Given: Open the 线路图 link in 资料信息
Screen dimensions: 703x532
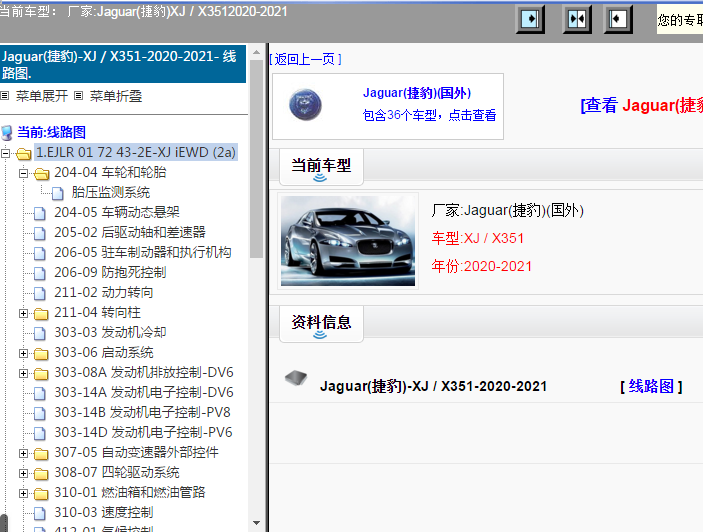Looking at the screenshot, I should [x=651, y=386].
